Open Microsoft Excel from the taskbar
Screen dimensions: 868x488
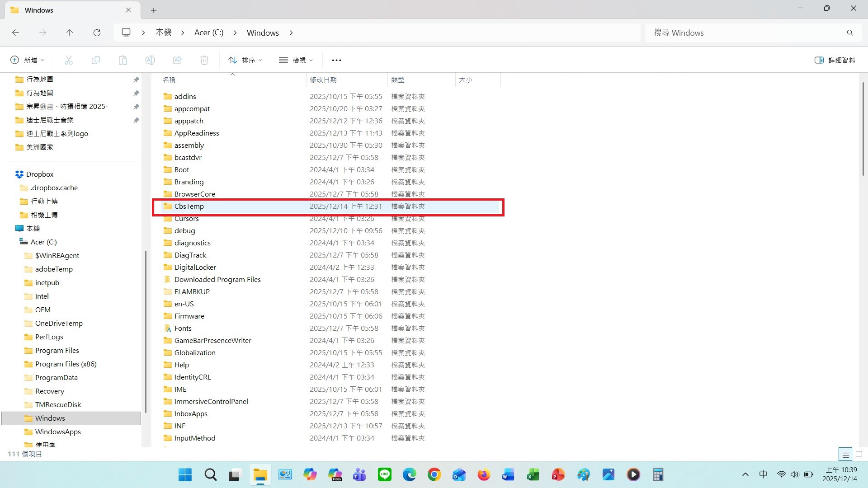click(533, 474)
